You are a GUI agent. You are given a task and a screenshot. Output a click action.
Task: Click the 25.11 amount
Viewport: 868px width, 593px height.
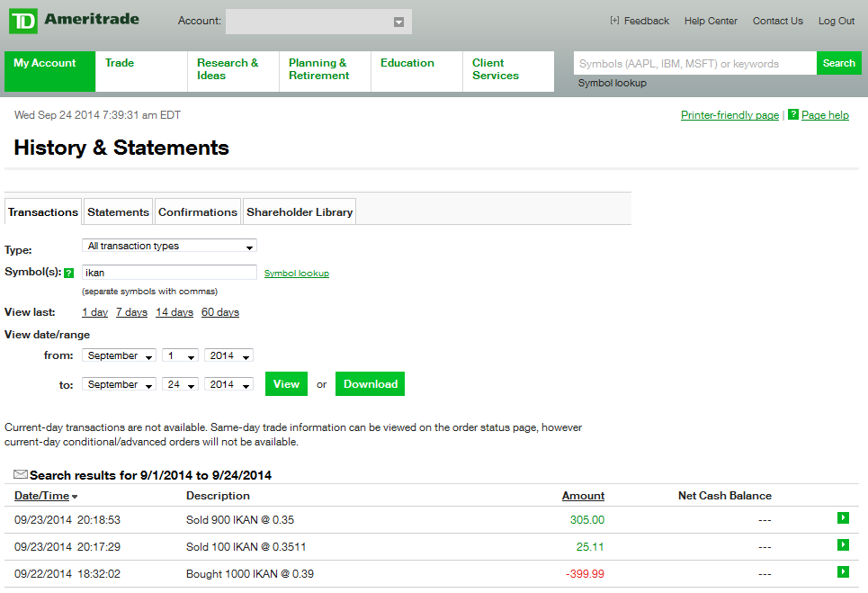pyautogui.click(x=590, y=547)
